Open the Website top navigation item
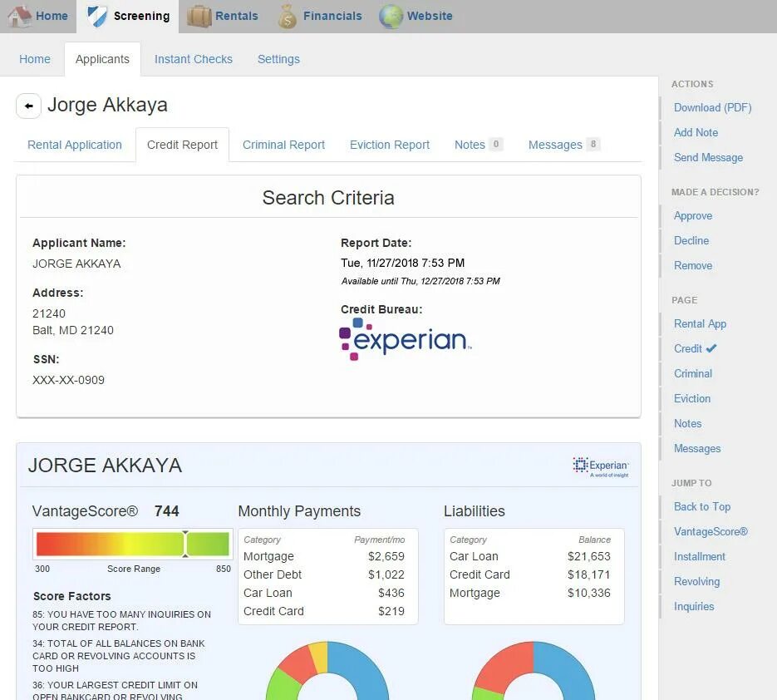The image size is (777, 700). point(416,16)
